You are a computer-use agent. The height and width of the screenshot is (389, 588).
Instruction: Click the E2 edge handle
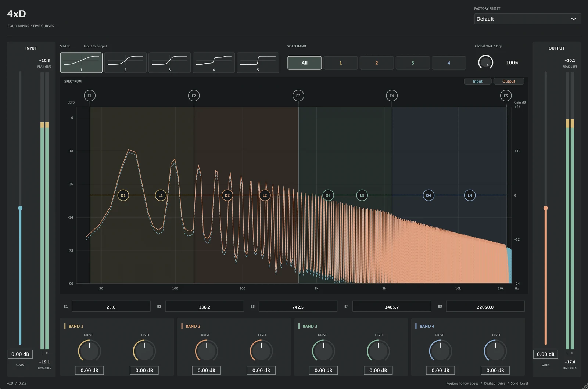click(x=194, y=96)
